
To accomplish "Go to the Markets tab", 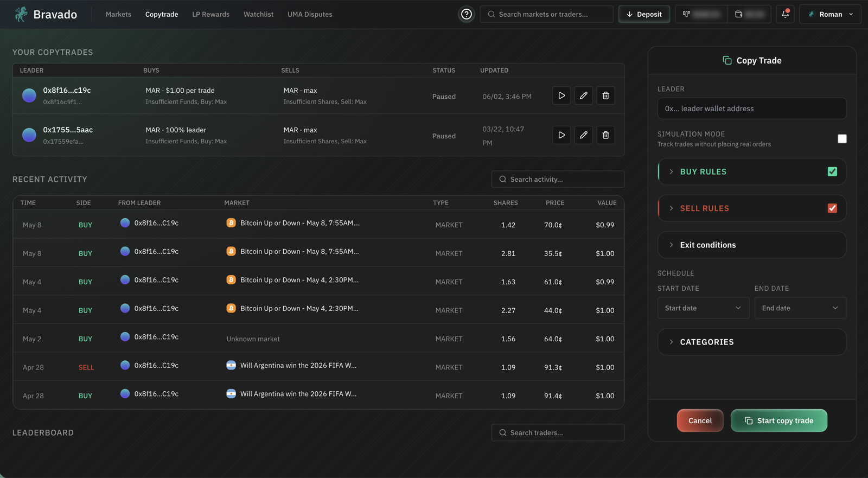I will (118, 14).
